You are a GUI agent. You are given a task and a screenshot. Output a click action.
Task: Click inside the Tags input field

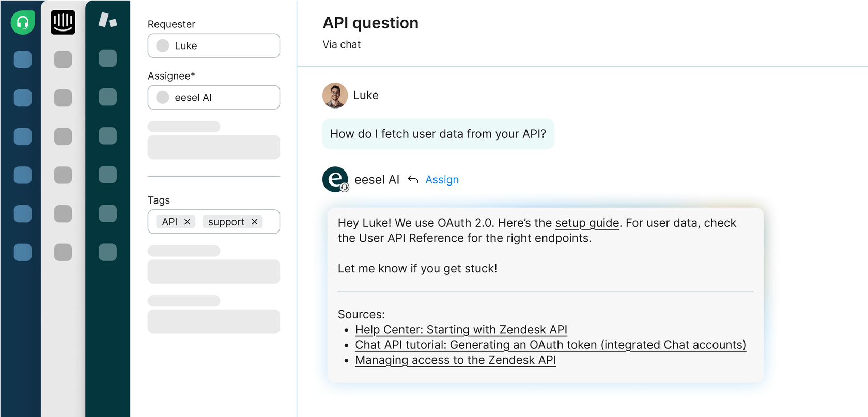point(271,222)
